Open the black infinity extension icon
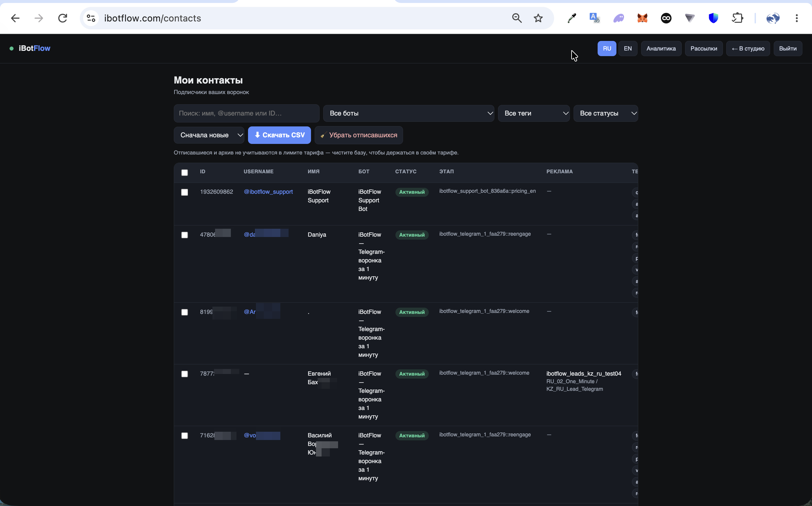The height and width of the screenshot is (506, 812). pyautogui.click(x=666, y=18)
